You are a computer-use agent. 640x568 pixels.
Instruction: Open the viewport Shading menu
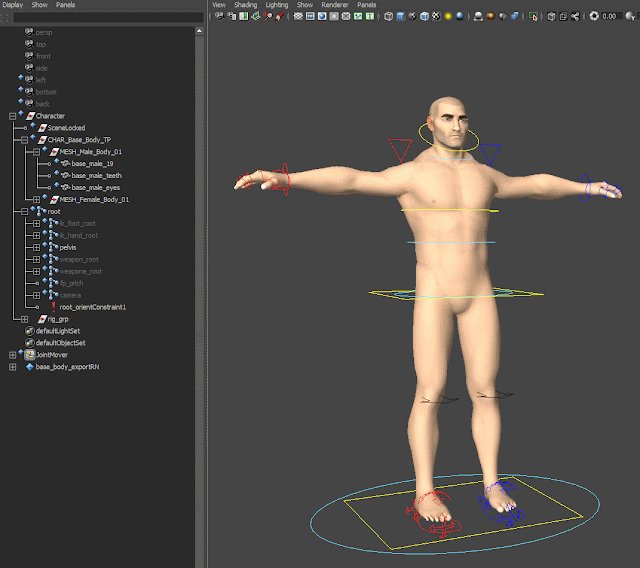[x=246, y=5]
